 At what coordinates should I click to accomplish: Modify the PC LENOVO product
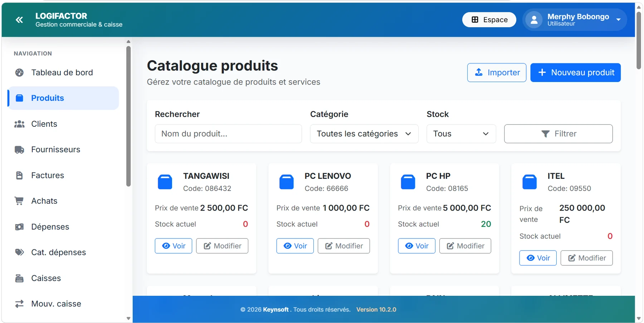(x=344, y=246)
